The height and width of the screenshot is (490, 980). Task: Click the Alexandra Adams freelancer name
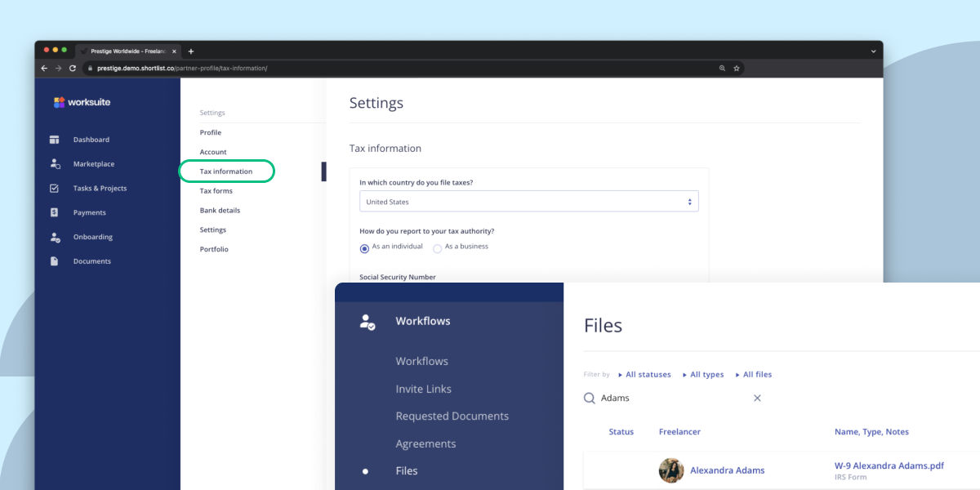click(727, 470)
